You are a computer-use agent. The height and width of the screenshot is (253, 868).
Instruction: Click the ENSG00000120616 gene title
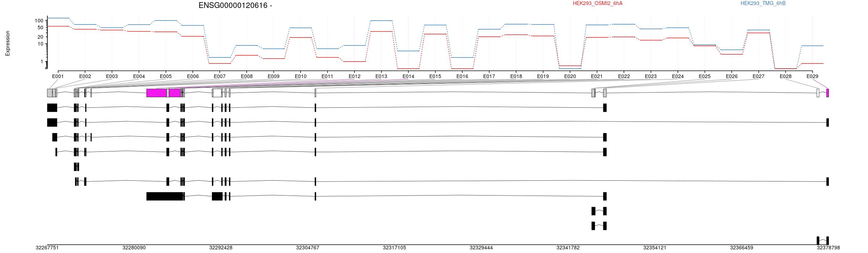click(x=235, y=5)
